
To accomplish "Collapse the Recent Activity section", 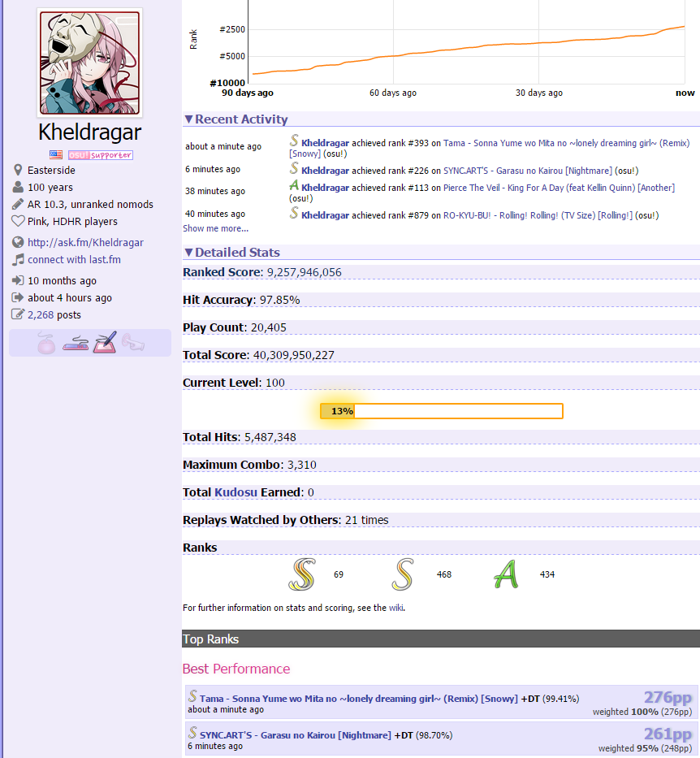I will coord(236,119).
